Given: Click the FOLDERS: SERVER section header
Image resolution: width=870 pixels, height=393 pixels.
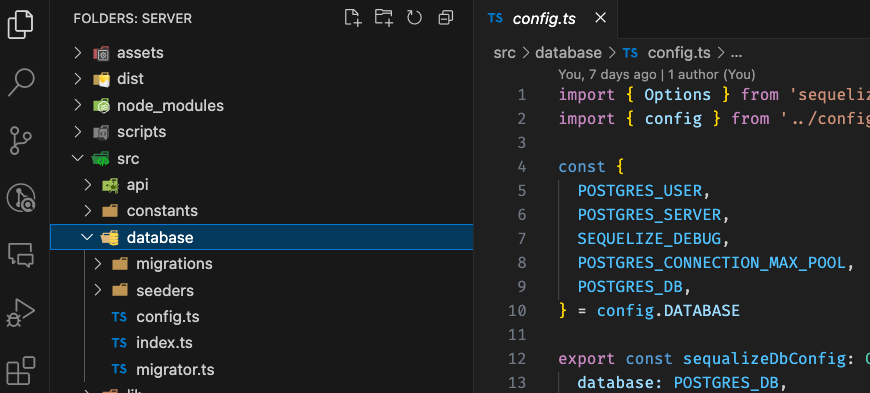Looking at the screenshot, I should tap(133, 18).
